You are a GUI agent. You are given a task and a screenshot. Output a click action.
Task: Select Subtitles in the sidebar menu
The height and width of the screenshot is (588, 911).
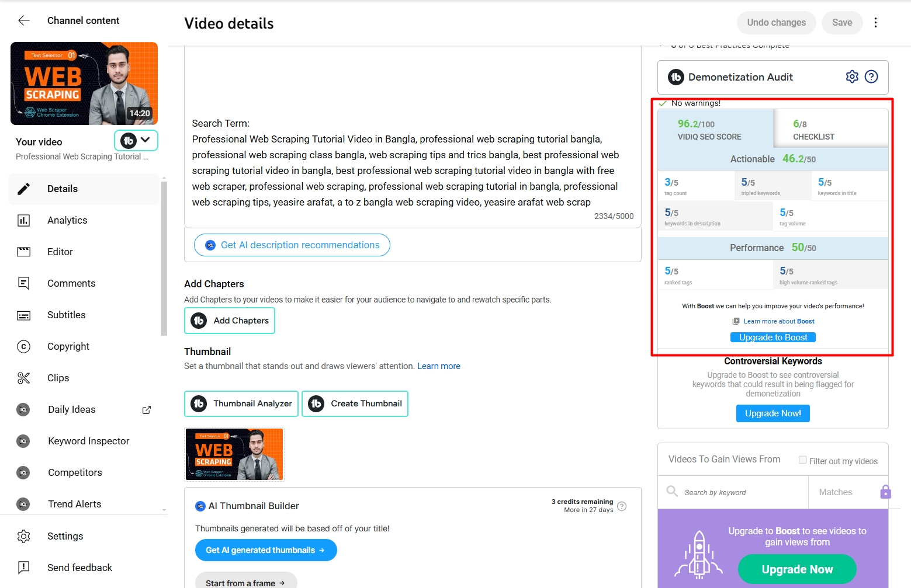[x=84, y=315]
